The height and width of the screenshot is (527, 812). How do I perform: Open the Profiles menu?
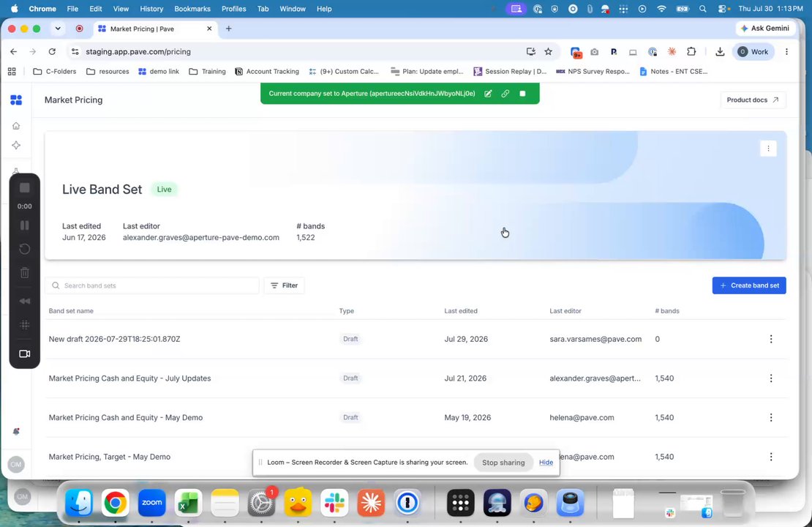[233, 9]
